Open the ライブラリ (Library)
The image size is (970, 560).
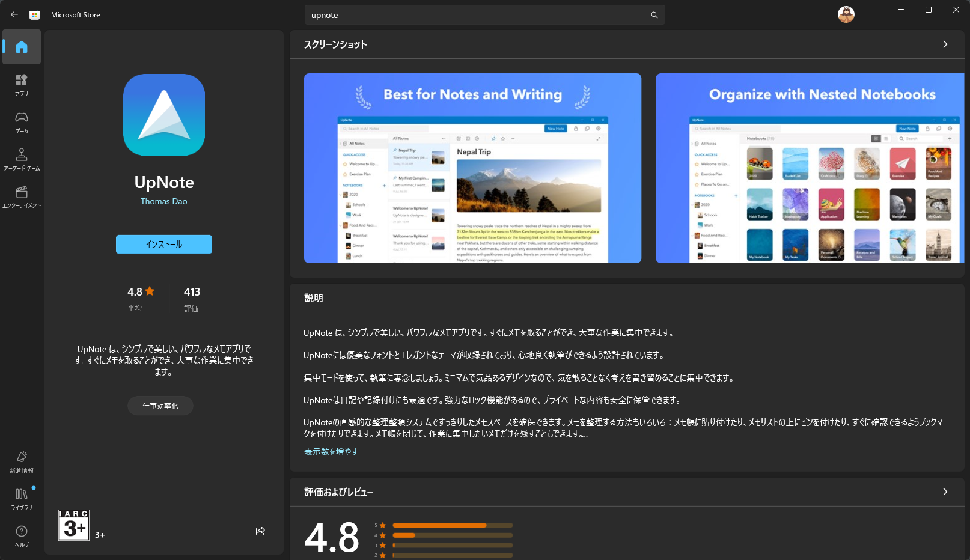22,499
